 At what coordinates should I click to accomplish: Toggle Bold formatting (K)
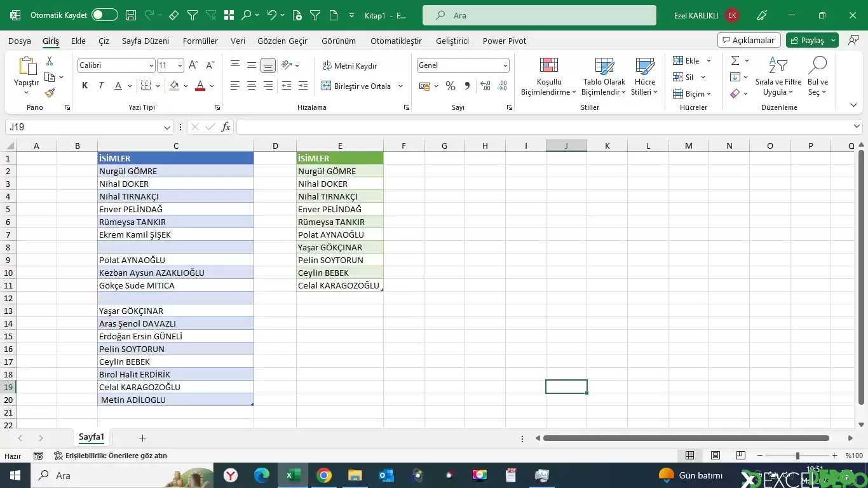tap(85, 86)
